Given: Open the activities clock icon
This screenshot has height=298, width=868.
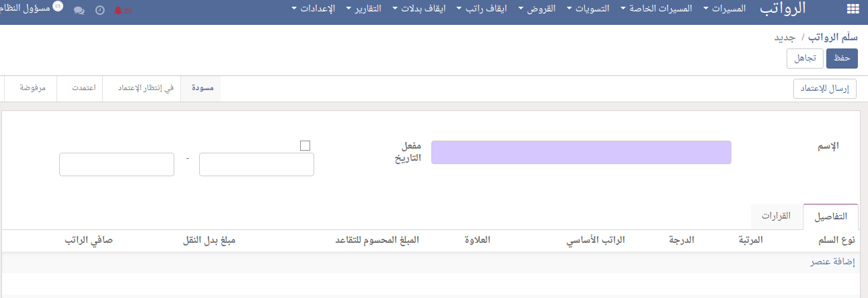Looking at the screenshot, I should pyautogui.click(x=100, y=11).
